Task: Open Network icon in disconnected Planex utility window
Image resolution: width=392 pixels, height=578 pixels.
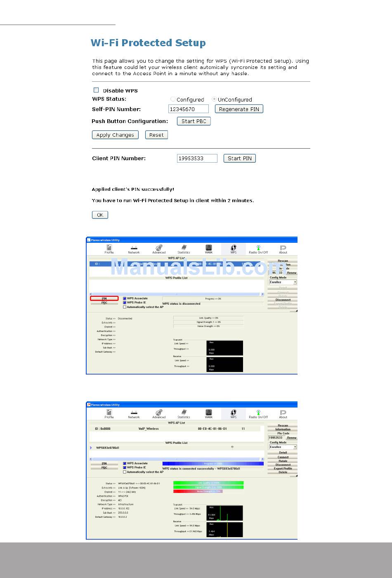Action: point(134,249)
